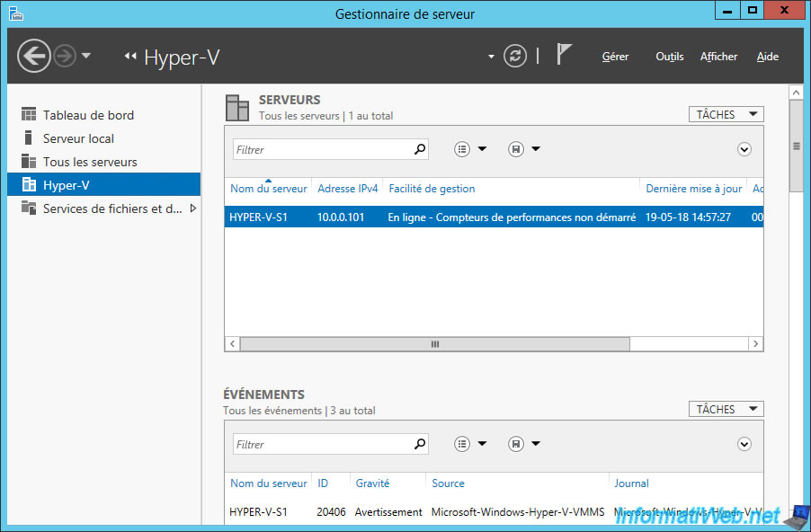Select Tableau de bord in sidebar
This screenshot has height=532, width=811.
point(104,115)
